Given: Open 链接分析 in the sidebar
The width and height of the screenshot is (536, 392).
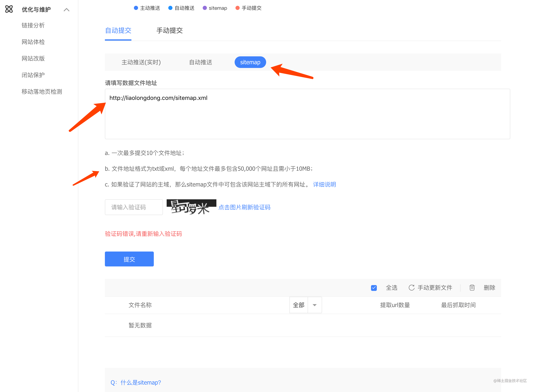Looking at the screenshot, I should 33,25.
